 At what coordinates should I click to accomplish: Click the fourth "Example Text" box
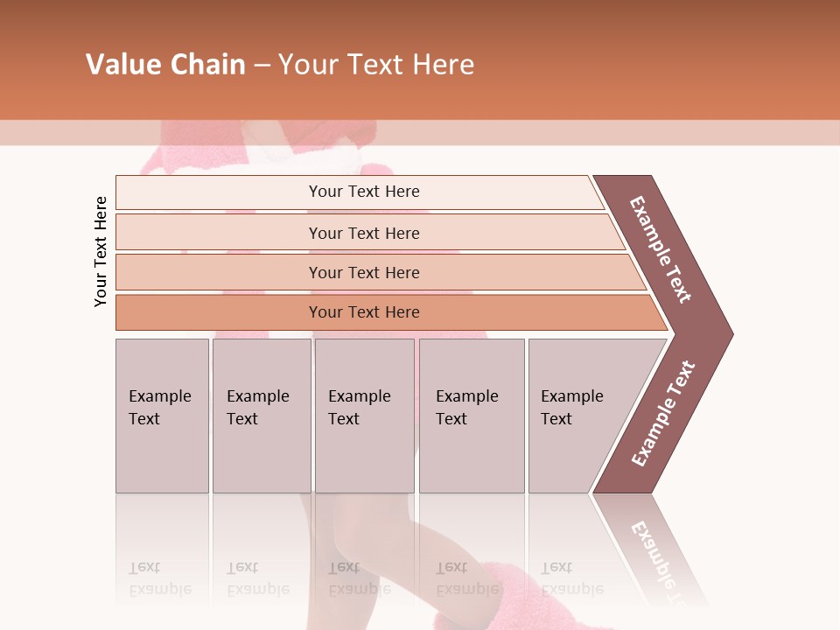[x=471, y=415]
